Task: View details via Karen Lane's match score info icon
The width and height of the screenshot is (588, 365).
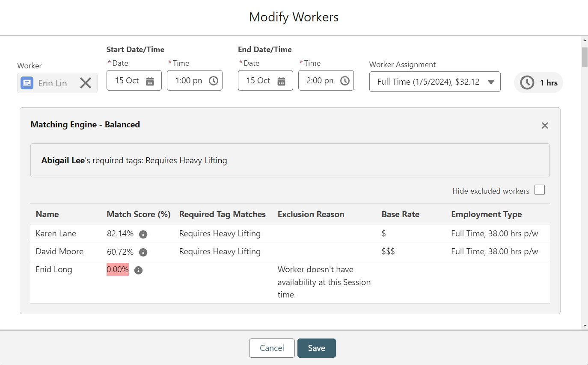Action: pos(143,234)
